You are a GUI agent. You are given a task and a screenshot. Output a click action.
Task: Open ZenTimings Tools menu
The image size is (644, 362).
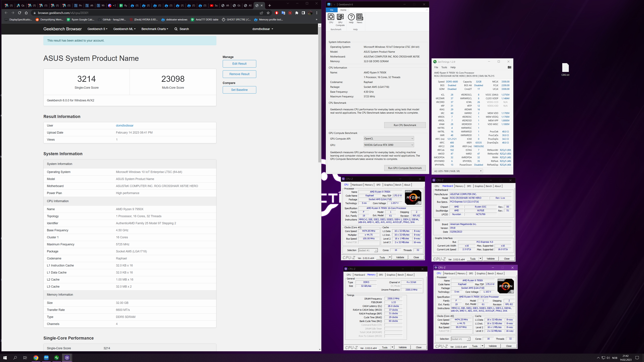(444, 67)
